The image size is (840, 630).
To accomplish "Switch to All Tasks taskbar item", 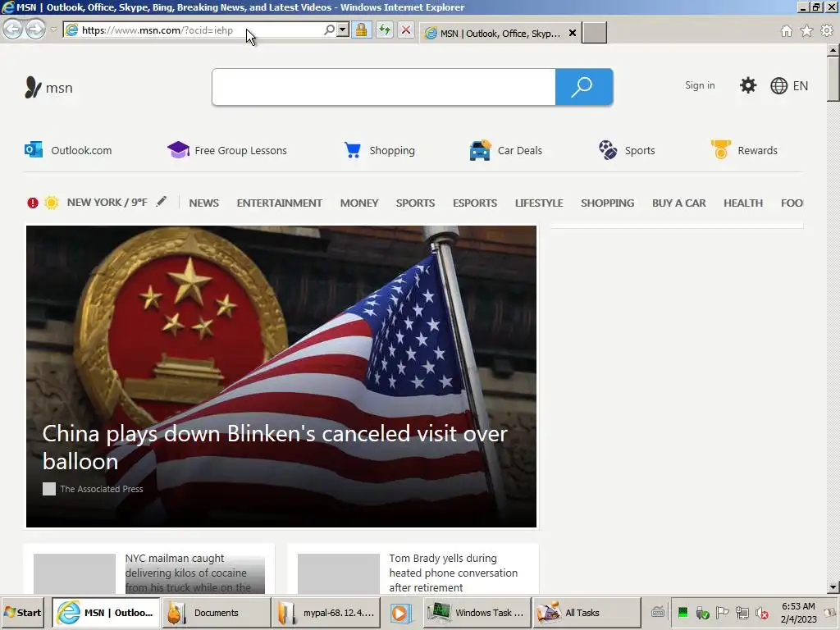I will [587, 612].
